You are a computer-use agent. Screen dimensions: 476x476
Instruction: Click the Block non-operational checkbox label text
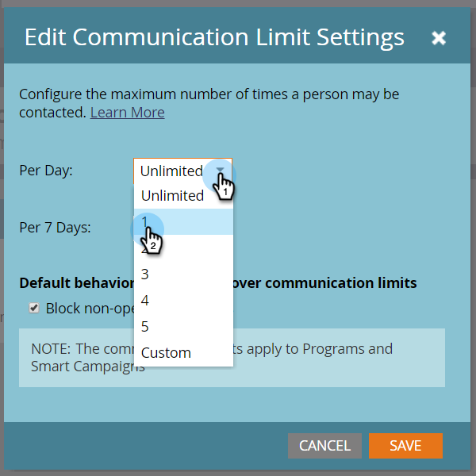[x=90, y=309]
